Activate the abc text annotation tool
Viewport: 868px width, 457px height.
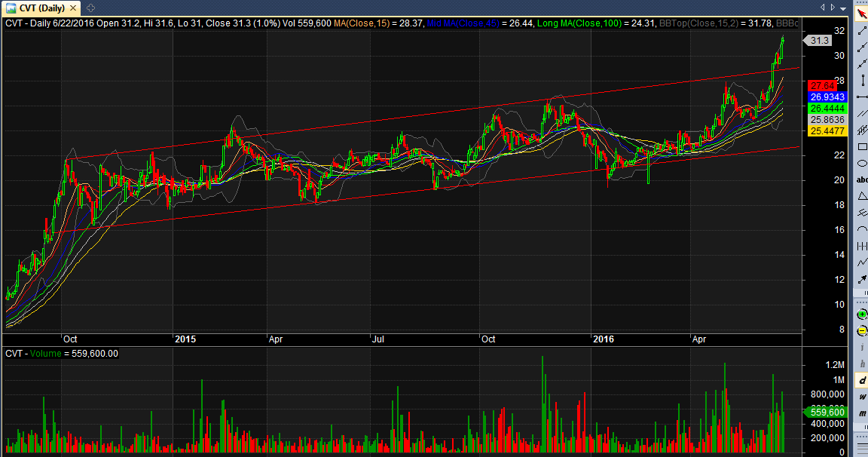coord(862,179)
